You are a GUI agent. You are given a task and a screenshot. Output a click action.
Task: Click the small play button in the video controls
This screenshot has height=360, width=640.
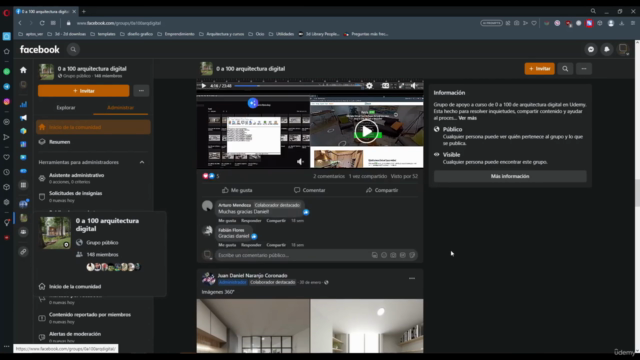tap(203, 86)
